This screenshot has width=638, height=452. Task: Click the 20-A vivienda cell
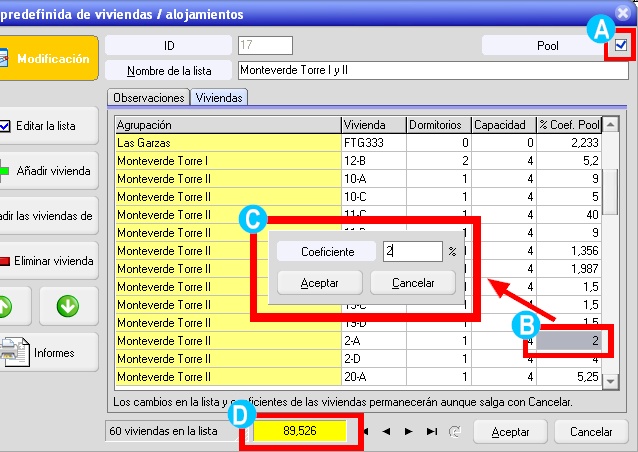click(374, 377)
